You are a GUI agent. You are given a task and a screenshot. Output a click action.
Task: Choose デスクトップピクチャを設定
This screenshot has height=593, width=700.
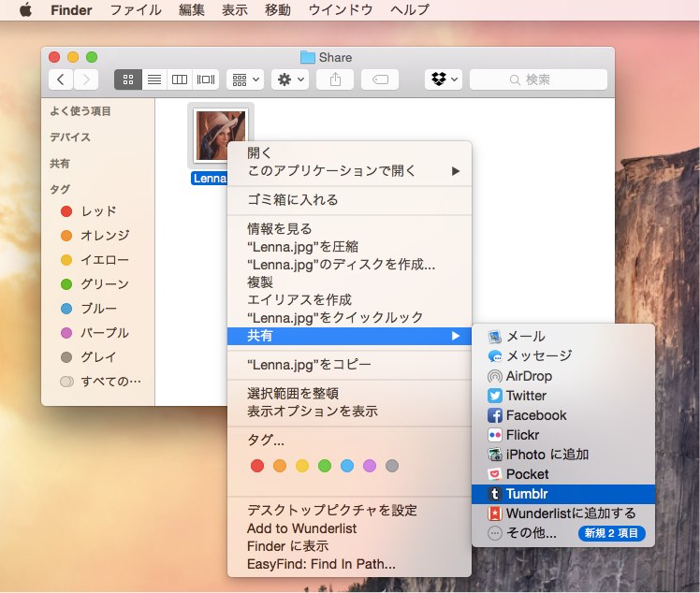349,511
